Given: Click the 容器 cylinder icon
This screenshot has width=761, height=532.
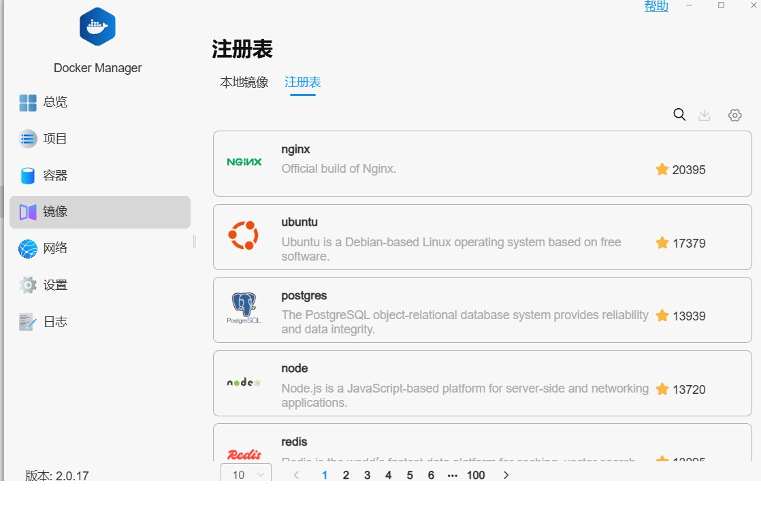Looking at the screenshot, I should (x=28, y=176).
